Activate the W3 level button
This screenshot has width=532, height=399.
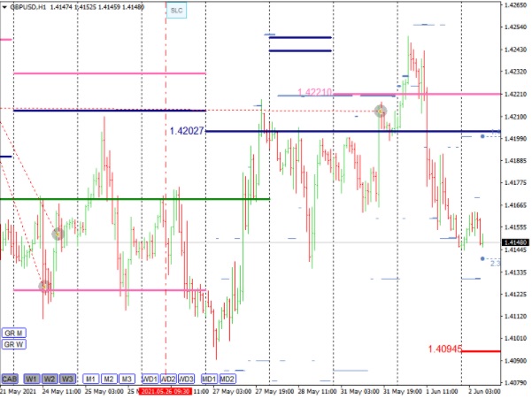tap(67, 379)
